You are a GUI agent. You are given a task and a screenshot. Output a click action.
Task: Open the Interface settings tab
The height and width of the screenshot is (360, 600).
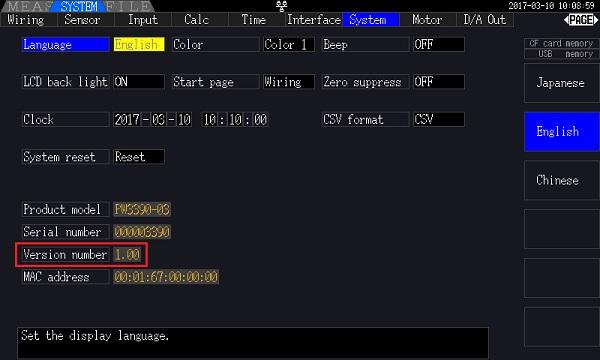(314, 20)
